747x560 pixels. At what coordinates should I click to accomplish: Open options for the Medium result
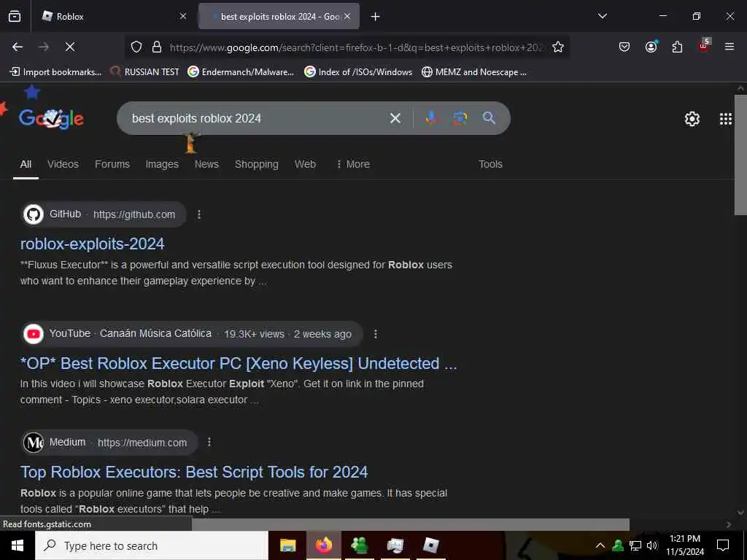[x=209, y=442]
